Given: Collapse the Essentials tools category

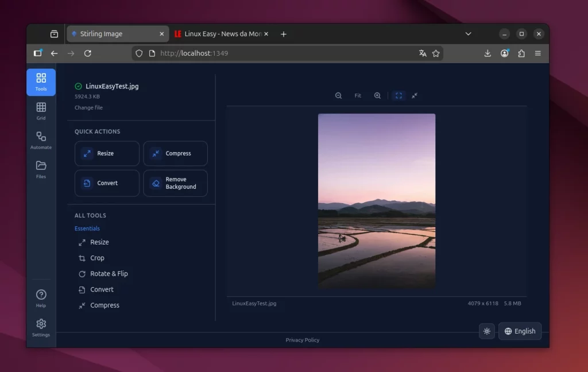Looking at the screenshot, I should coord(87,228).
